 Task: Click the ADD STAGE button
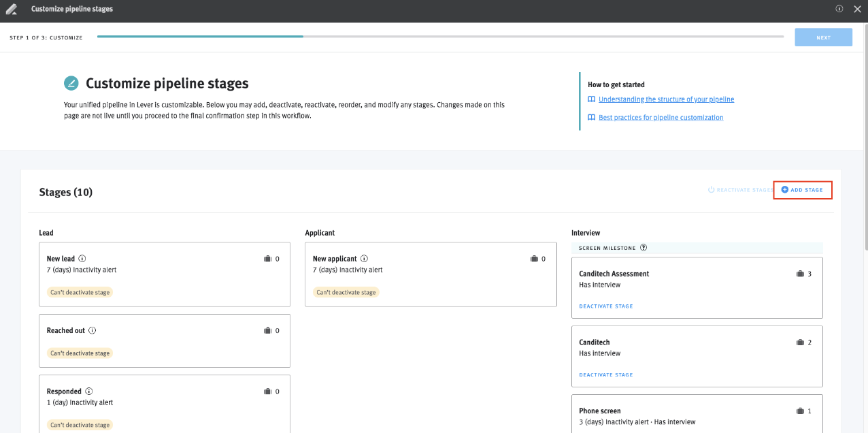coord(803,190)
